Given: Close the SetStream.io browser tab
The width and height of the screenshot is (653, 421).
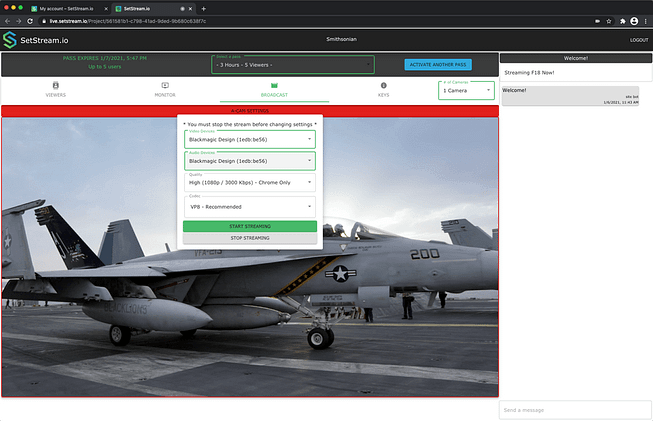Looking at the screenshot, I should 190,9.
